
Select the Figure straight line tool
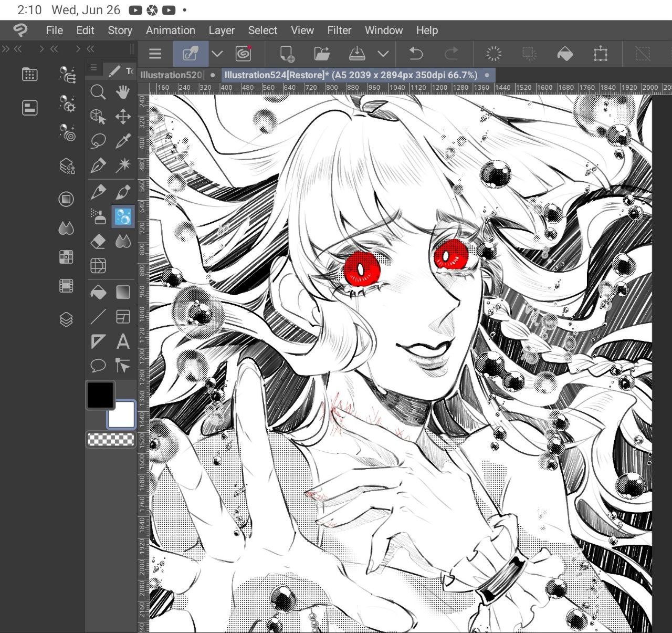(98, 317)
